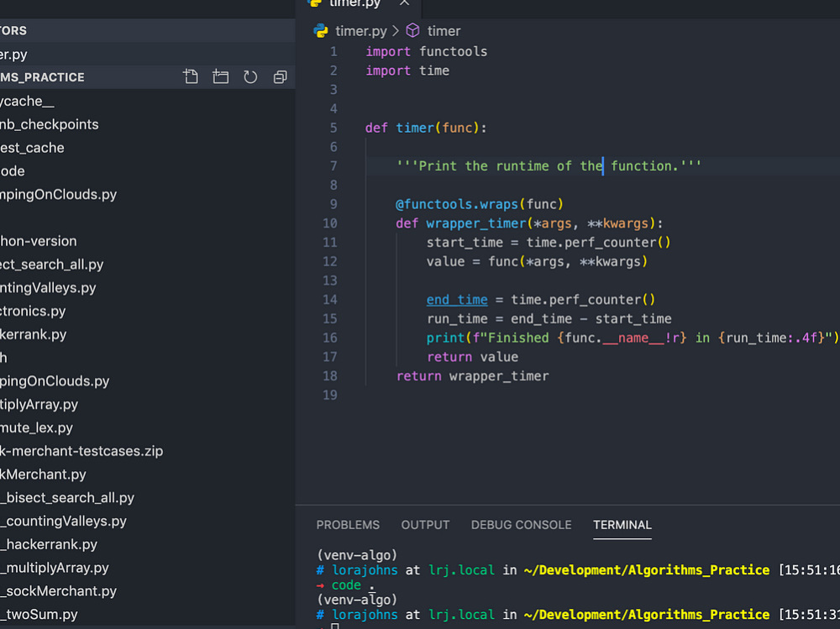Open the DEBUG CONSOLE panel tab
This screenshot has height=629, width=840.
[522, 525]
